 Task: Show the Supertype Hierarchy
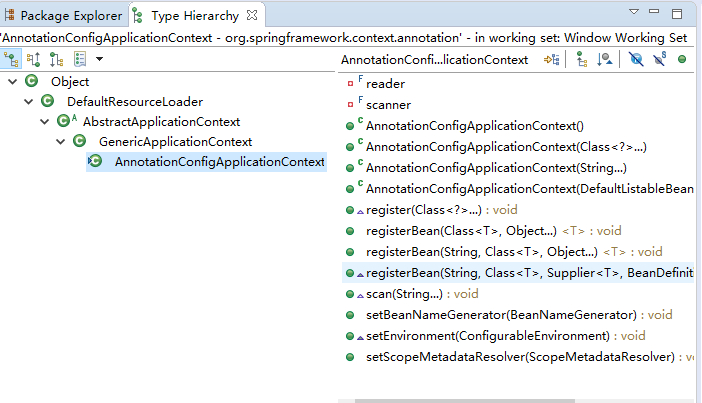[x=34, y=59]
